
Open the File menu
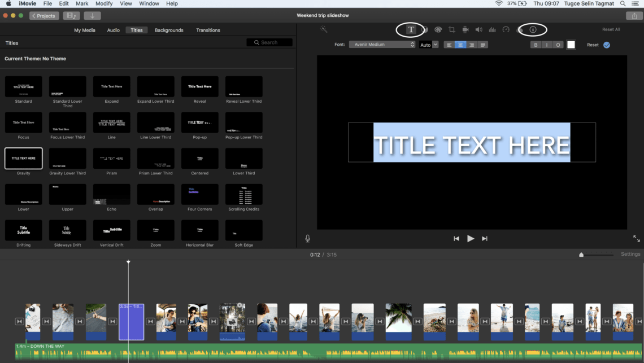point(47,4)
